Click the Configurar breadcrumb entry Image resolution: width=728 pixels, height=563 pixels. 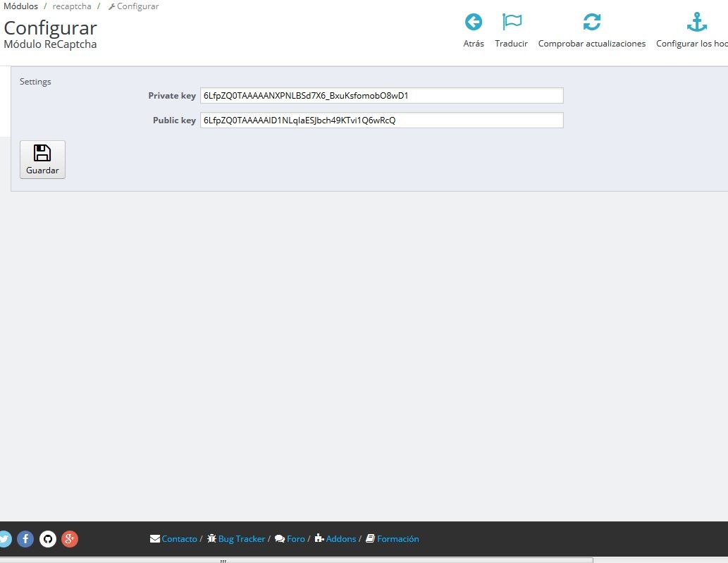tap(138, 6)
